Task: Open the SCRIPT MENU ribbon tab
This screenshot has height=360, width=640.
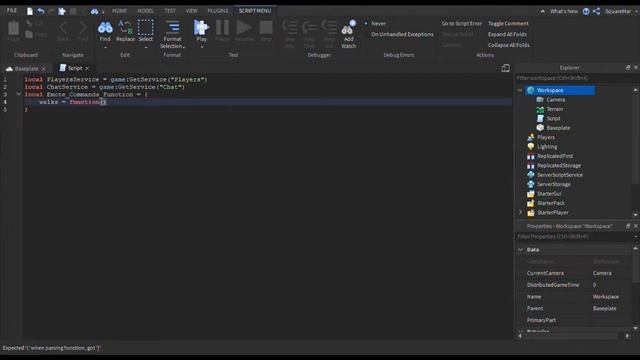Action: point(255,11)
